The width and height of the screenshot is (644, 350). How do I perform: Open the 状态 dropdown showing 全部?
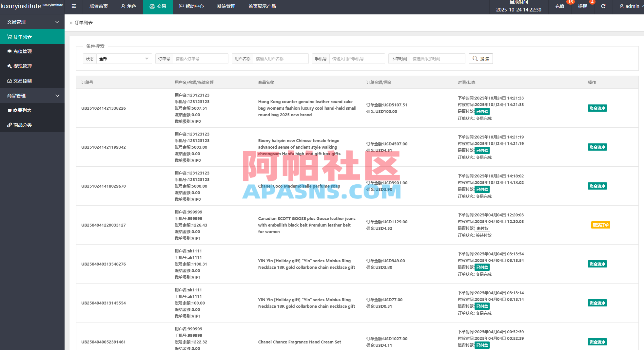[124, 59]
